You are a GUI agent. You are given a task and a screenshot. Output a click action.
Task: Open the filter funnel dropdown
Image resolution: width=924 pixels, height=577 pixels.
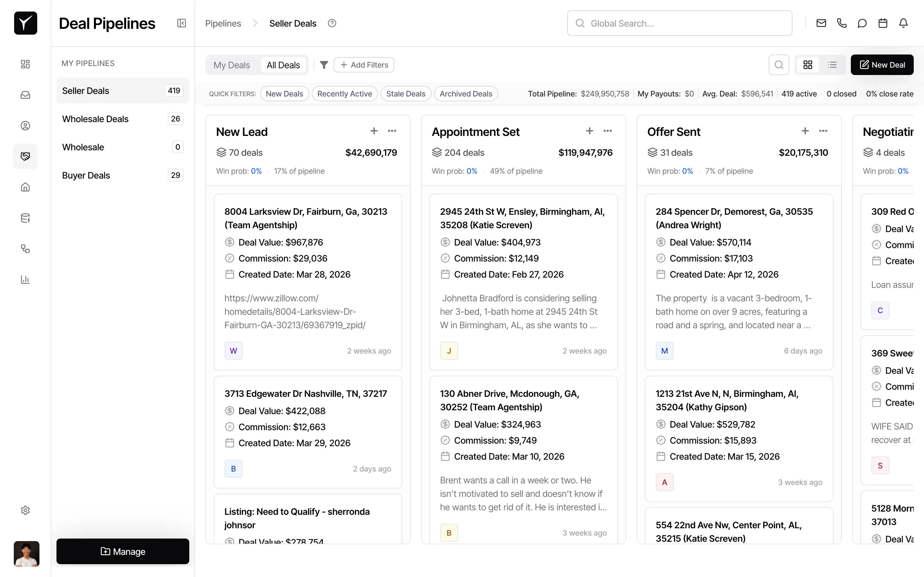324,64
